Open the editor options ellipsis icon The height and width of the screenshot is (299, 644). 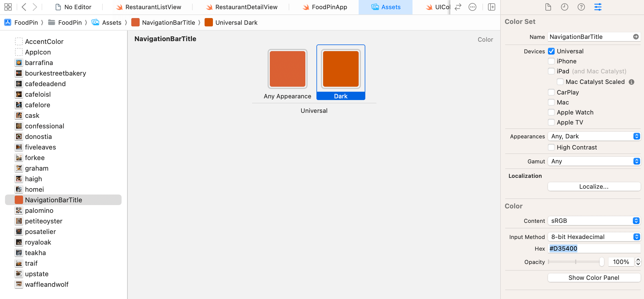click(472, 7)
